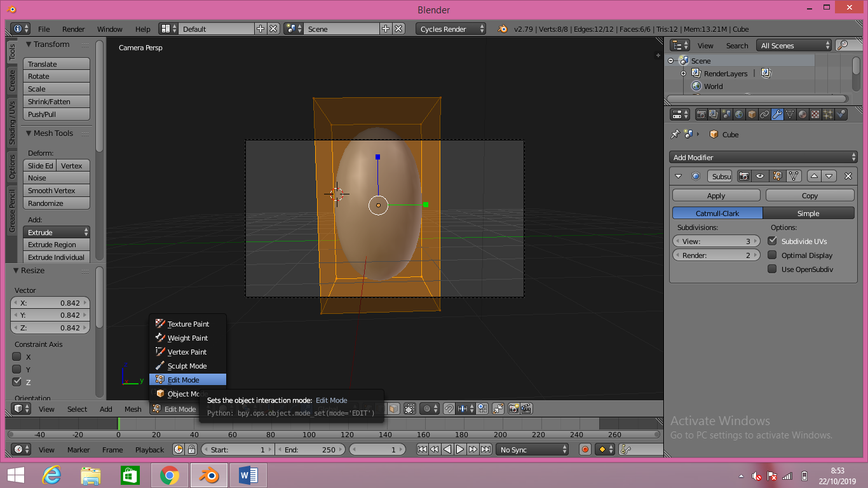Screen dimensions: 868x488
Task: Remove the Subsurf modifier with X
Action: 848,176
